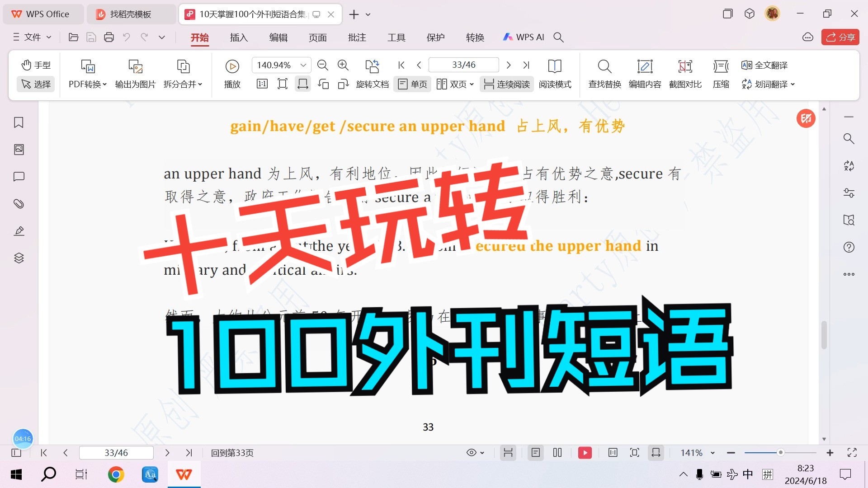Open Chrome from the taskbar
Image resolution: width=868 pixels, height=488 pixels.
tap(116, 474)
